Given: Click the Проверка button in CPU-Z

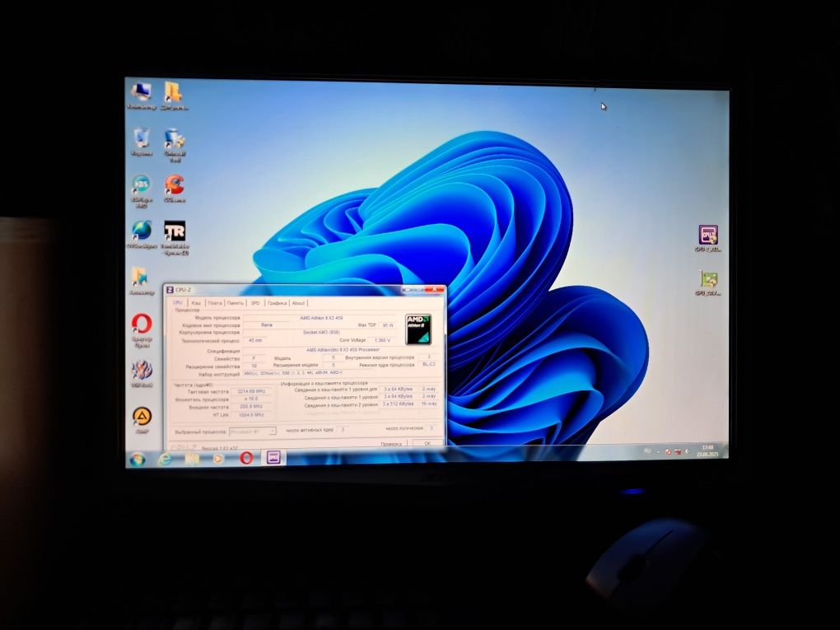Looking at the screenshot, I should [392, 443].
